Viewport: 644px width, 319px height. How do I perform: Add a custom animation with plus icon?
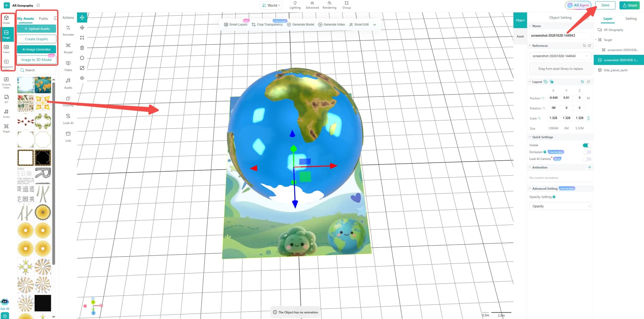[x=589, y=167]
